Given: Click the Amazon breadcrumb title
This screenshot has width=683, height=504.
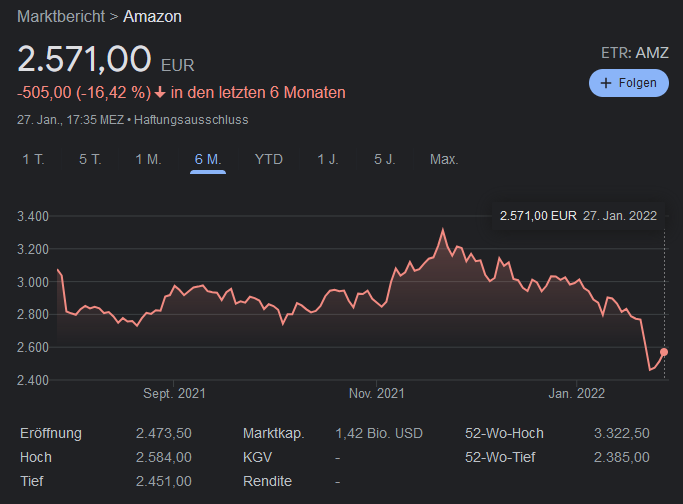Looking at the screenshot, I should 152,17.
